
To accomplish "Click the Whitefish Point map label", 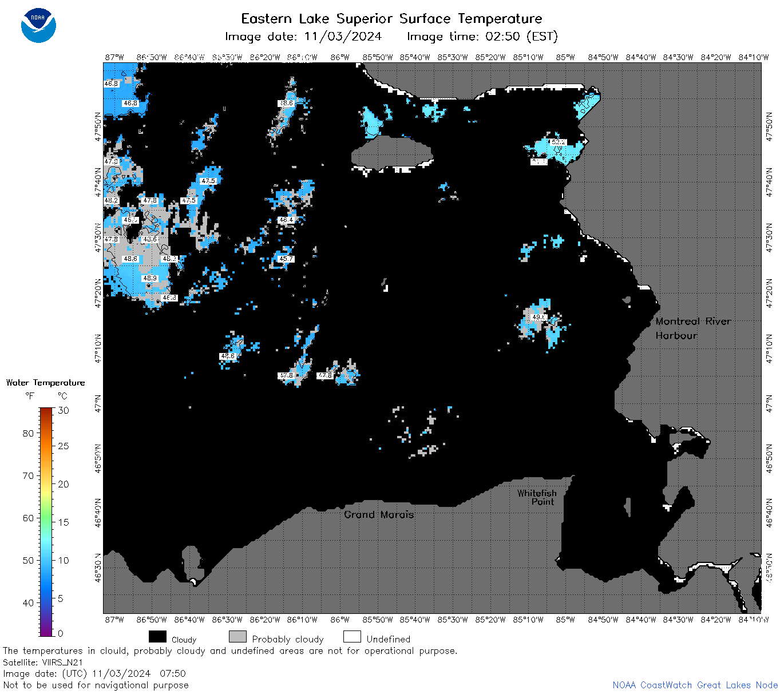I will [x=537, y=497].
